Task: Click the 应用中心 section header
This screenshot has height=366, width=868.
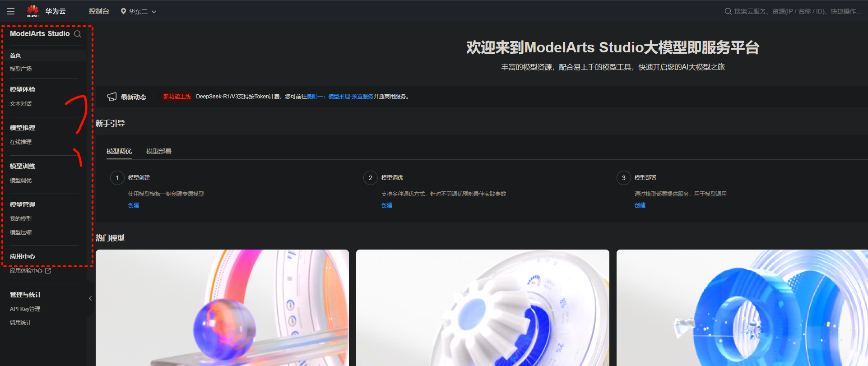Action: click(x=23, y=256)
